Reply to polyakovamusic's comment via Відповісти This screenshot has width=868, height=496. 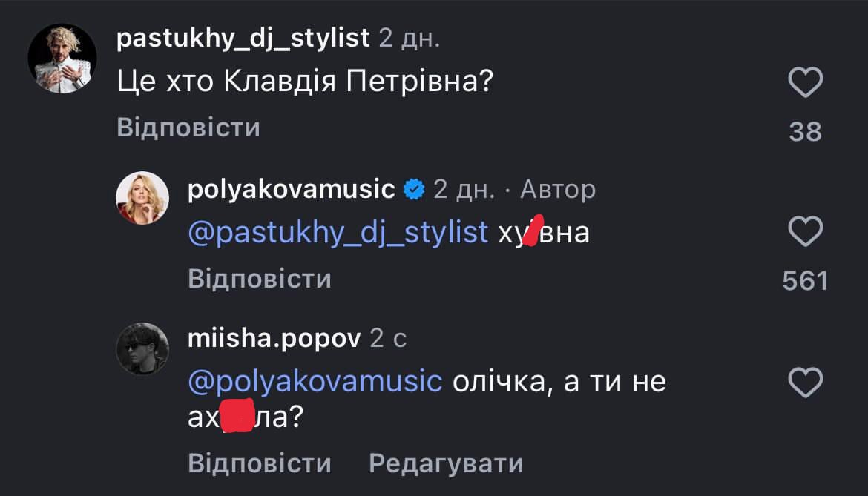260,279
